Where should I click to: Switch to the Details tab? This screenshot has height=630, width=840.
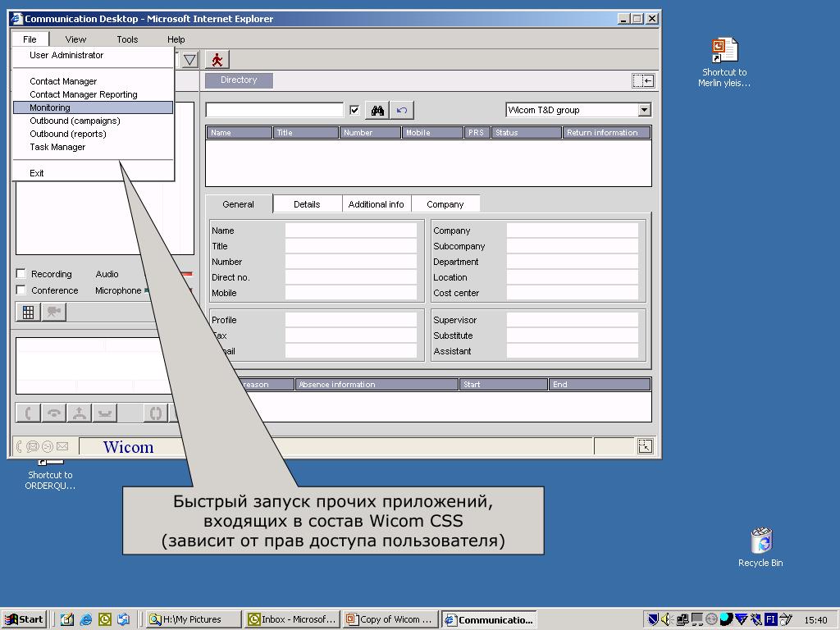pos(307,204)
